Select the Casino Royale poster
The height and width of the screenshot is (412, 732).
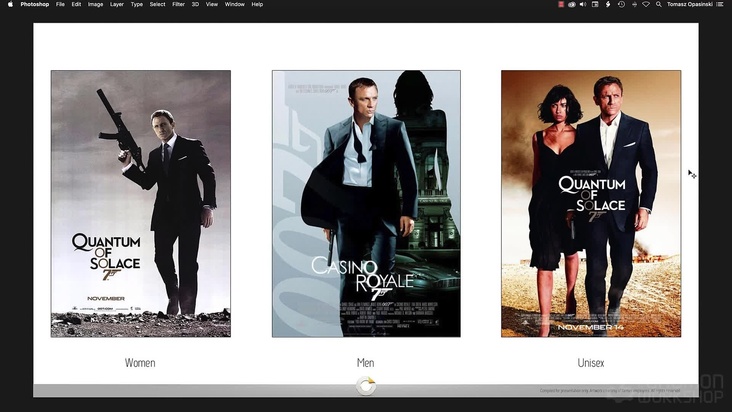[366, 203]
